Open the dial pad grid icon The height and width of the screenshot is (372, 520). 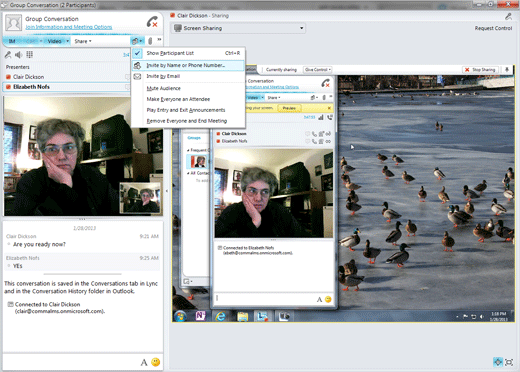coord(29,55)
